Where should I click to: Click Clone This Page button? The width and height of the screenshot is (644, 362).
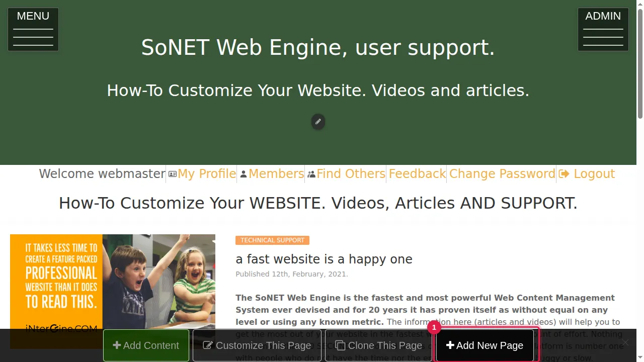[x=379, y=345]
